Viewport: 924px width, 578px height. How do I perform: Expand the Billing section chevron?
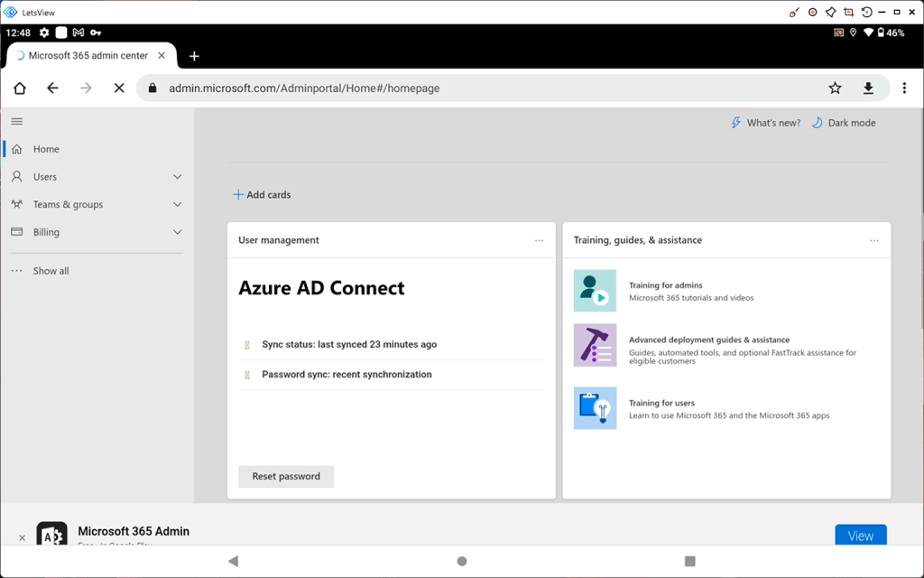click(x=177, y=232)
